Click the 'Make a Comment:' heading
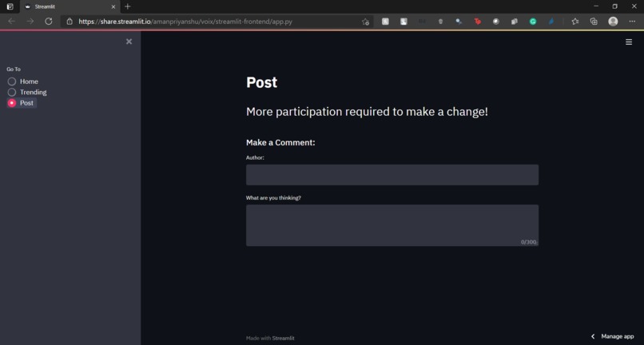 280,142
